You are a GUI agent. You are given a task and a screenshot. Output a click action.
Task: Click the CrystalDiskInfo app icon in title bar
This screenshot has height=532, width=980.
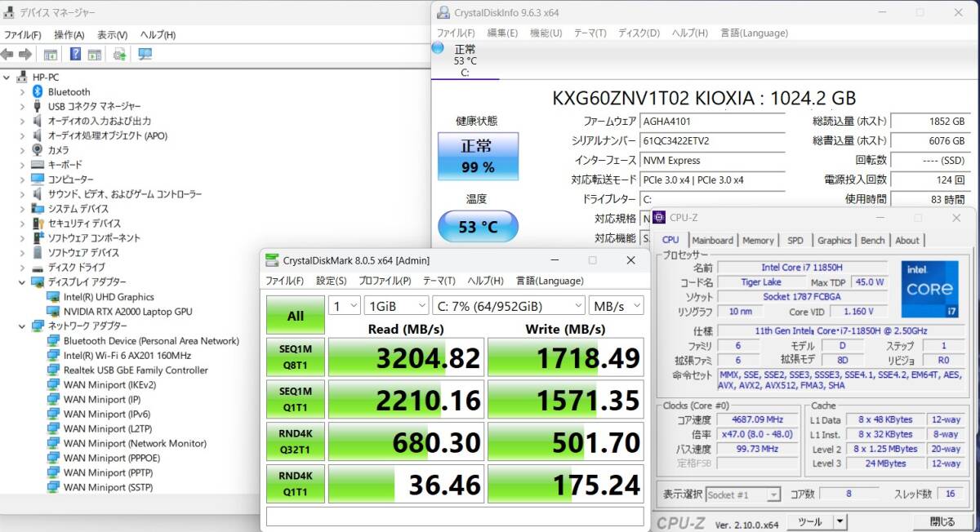[443, 12]
